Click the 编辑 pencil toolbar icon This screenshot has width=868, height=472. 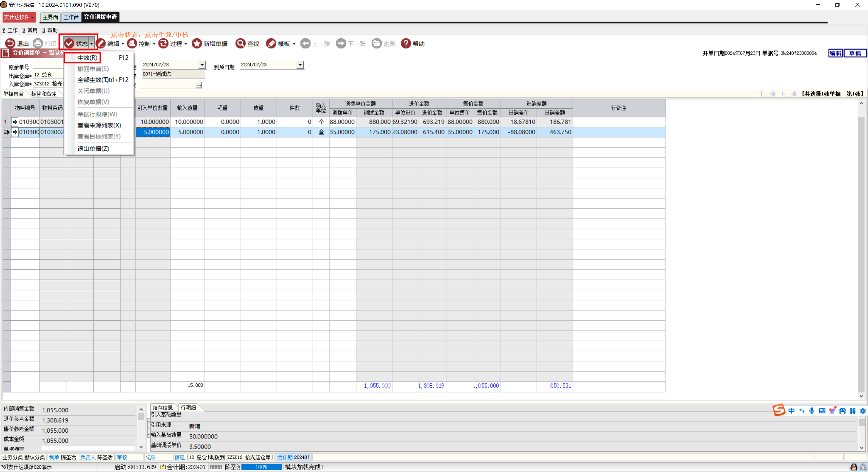pyautogui.click(x=101, y=43)
